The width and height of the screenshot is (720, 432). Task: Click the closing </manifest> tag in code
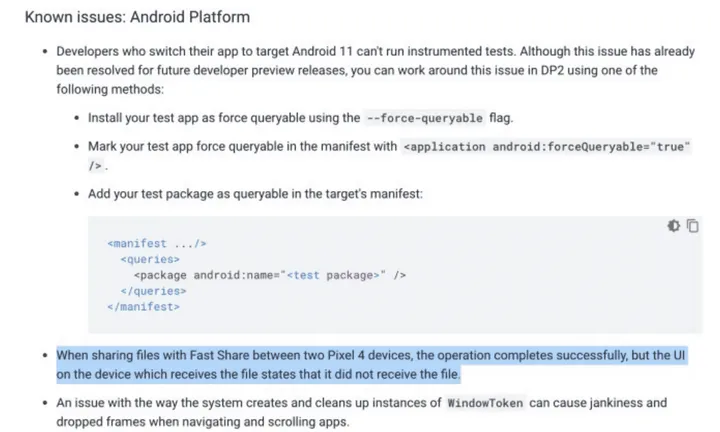click(143, 307)
